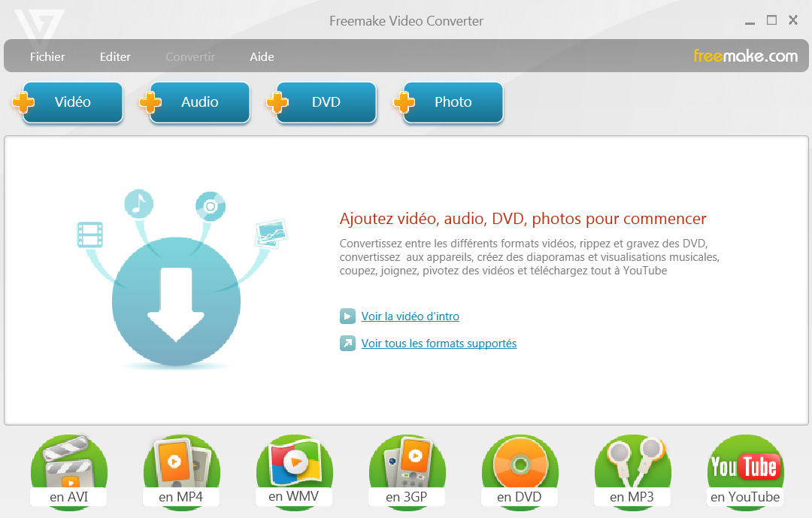Open the Editer menu

coord(115,56)
